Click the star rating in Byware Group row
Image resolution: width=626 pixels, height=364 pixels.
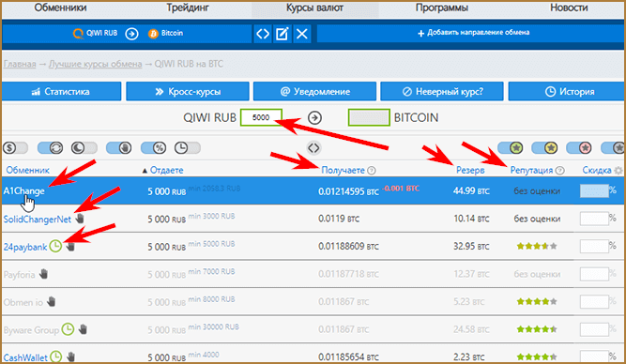point(537,329)
